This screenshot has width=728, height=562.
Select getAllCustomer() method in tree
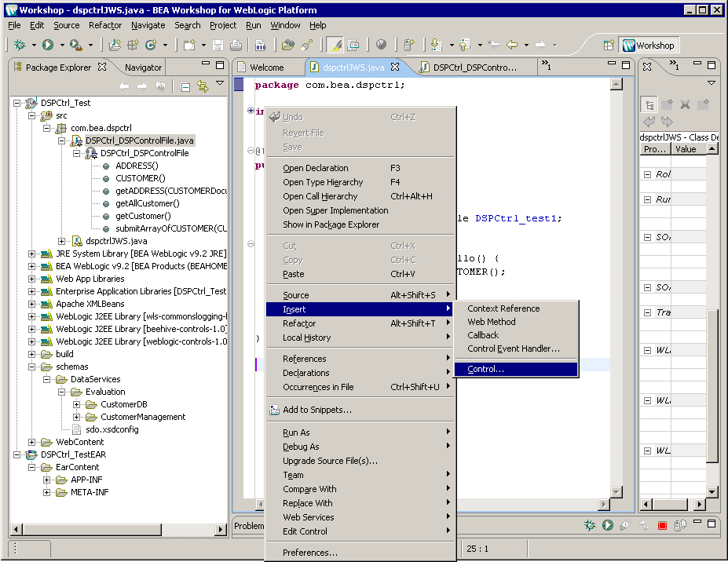[147, 204]
